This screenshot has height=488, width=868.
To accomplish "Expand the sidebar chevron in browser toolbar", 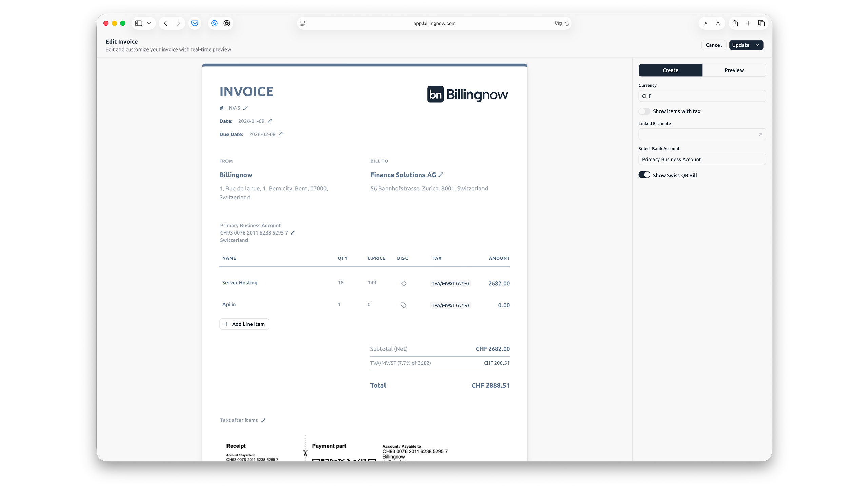I will [x=149, y=23].
